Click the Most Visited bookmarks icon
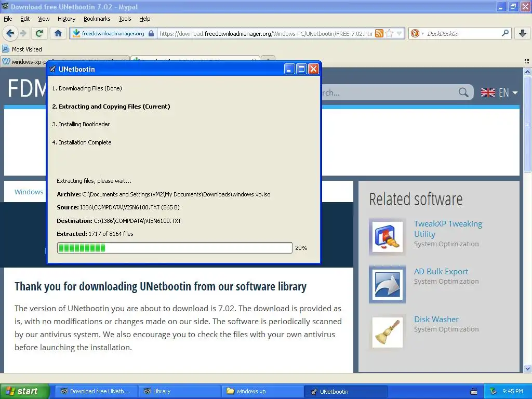This screenshot has width=532, height=399. pyautogui.click(x=6, y=49)
